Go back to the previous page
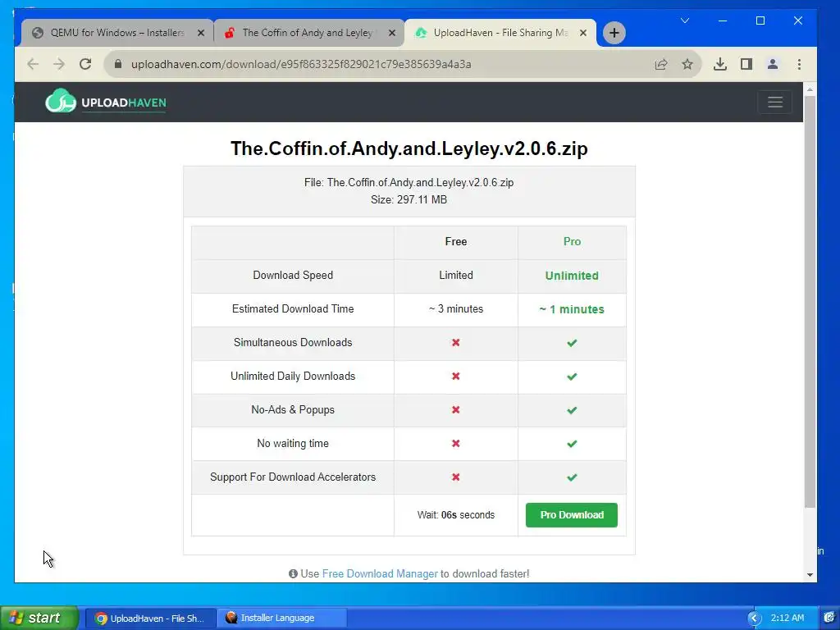 33,64
